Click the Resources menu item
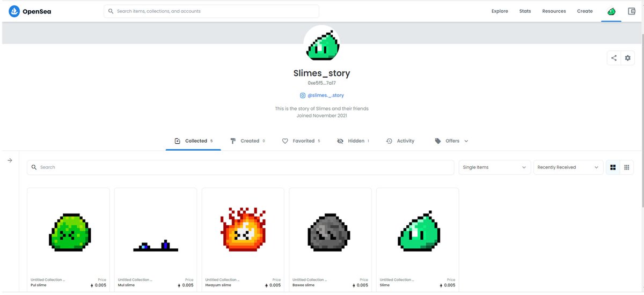This screenshot has width=644, height=295. pyautogui.click(x=554, y=11)
